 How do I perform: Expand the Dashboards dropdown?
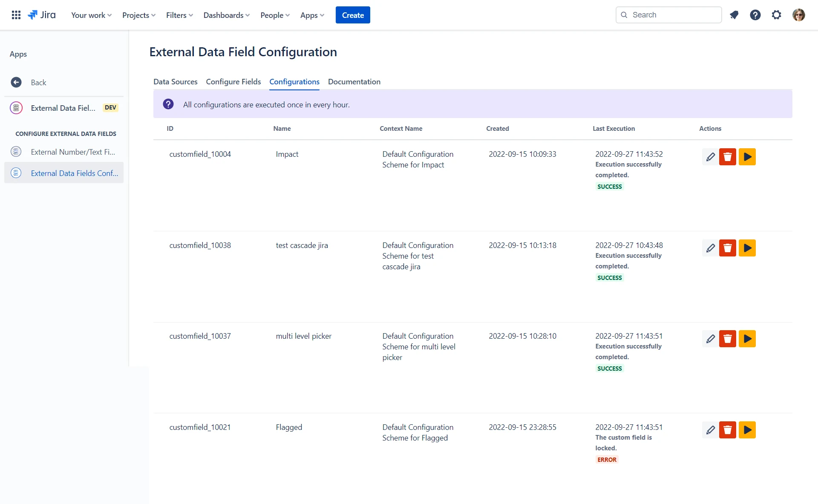click(x=226, y=15)
